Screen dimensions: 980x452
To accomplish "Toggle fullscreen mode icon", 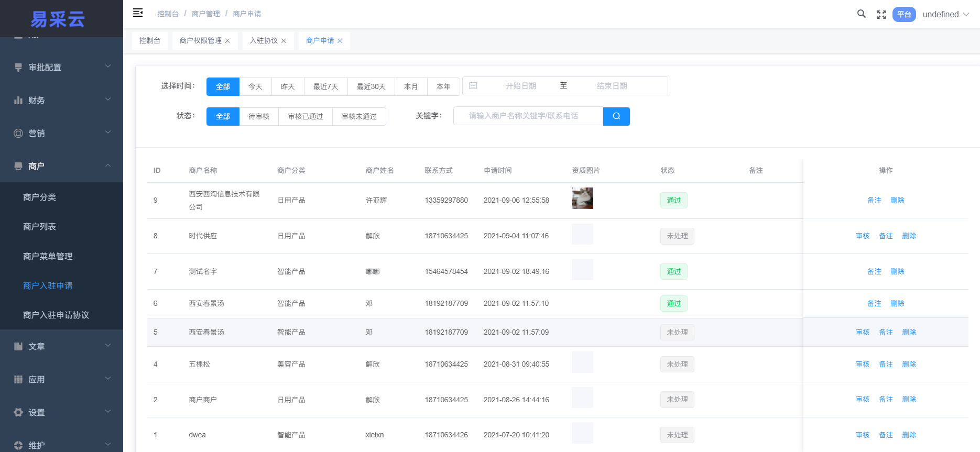I will [x=881, y=15].
